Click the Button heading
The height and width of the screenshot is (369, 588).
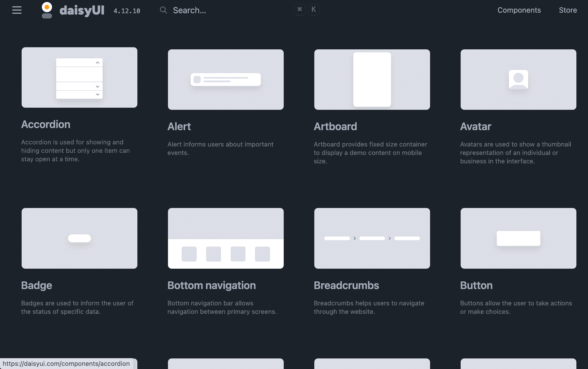point(476,286)
